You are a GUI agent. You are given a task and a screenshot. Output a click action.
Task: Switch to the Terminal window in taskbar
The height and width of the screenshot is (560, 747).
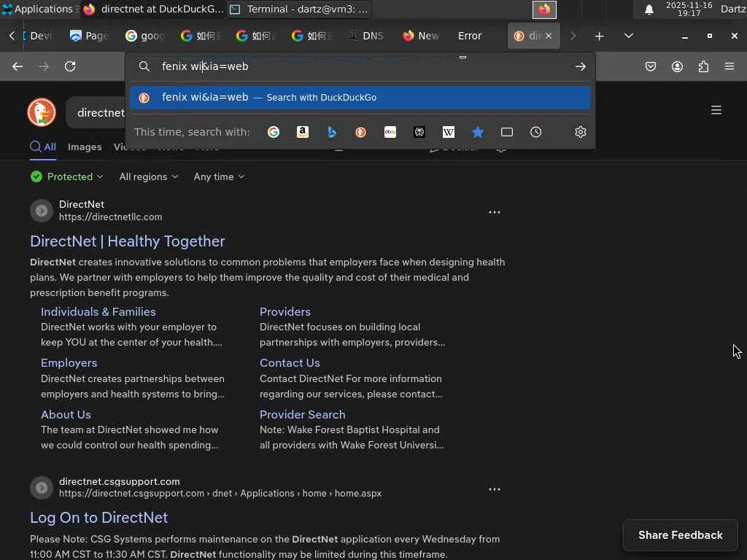[299, 9]
